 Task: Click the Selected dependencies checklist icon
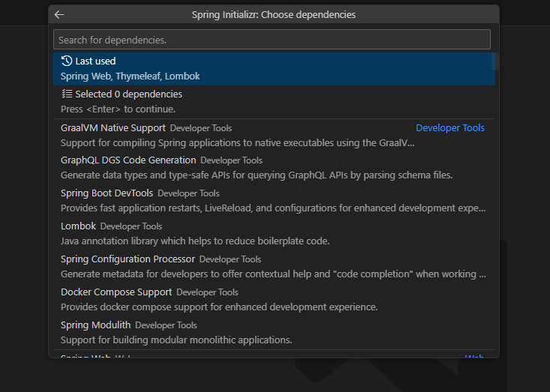click(67, 94)
